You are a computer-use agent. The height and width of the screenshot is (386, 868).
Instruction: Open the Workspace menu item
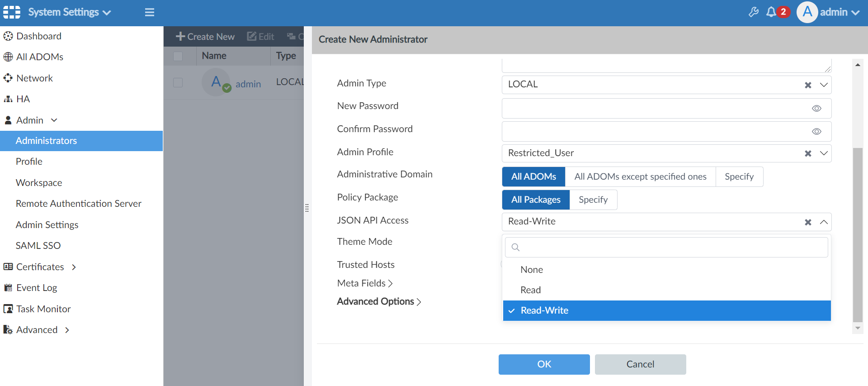(39, 183)
